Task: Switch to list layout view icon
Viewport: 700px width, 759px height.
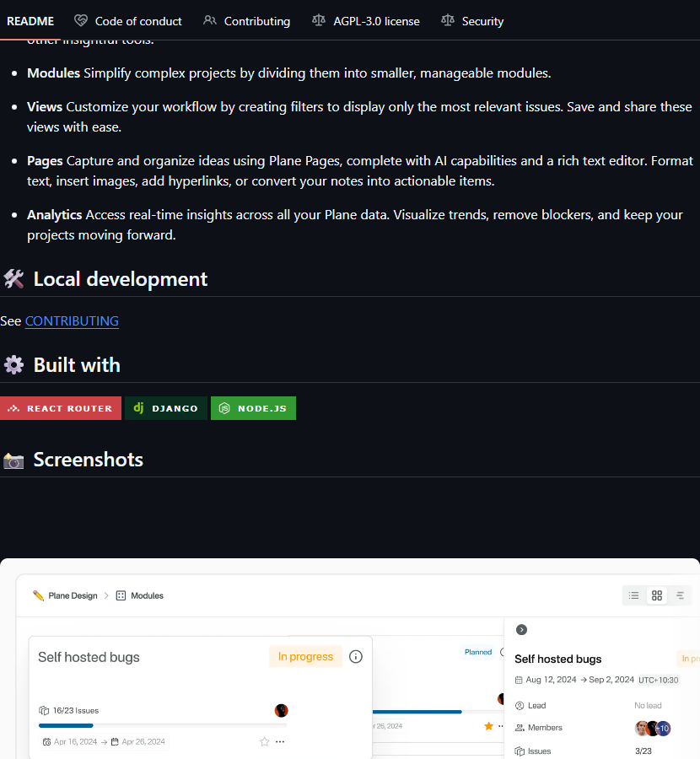Action: click(634, 595)
